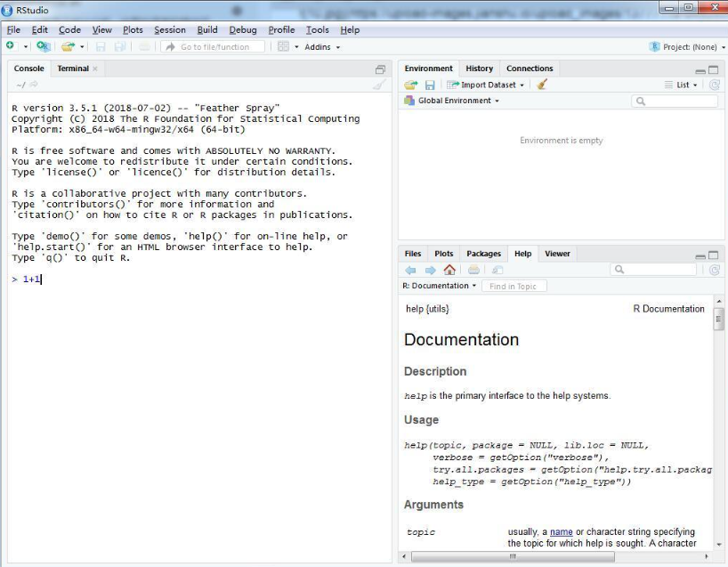This screenshot has height=567, width=728.
Task: Click the Load workspace folder icon
Action: pos(411,85)
